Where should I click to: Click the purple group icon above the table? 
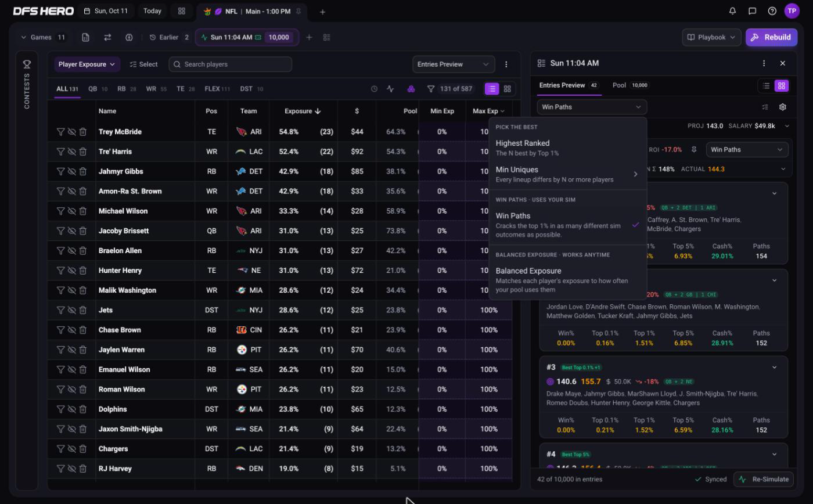click(x=411, y=89)
